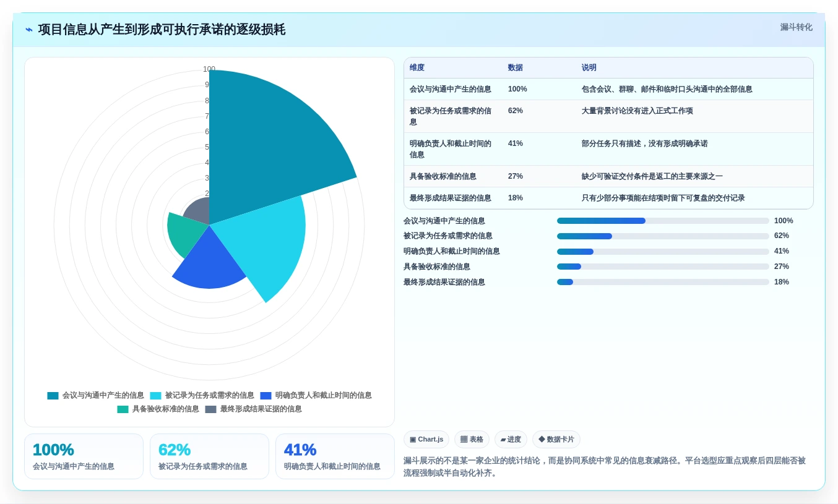Click the 27% value in the table

[516, 176]
